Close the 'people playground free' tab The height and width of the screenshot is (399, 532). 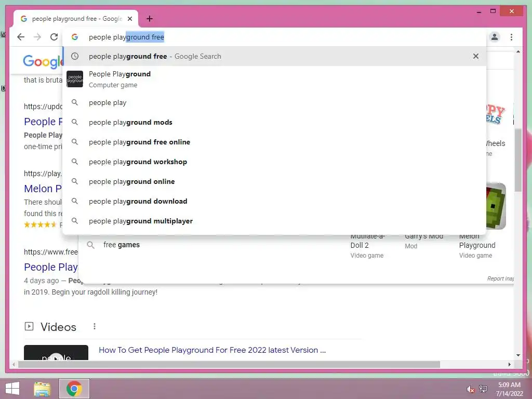pos(130,19)
